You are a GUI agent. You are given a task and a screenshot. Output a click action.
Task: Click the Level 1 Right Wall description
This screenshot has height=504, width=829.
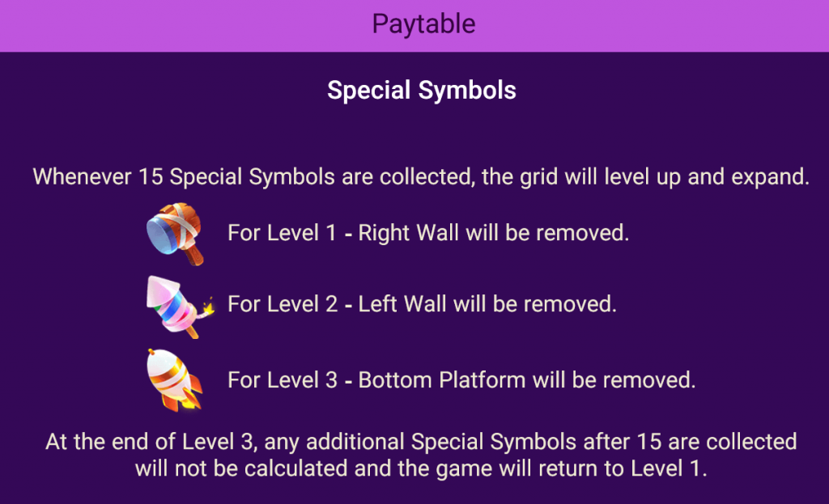(428, 233)
